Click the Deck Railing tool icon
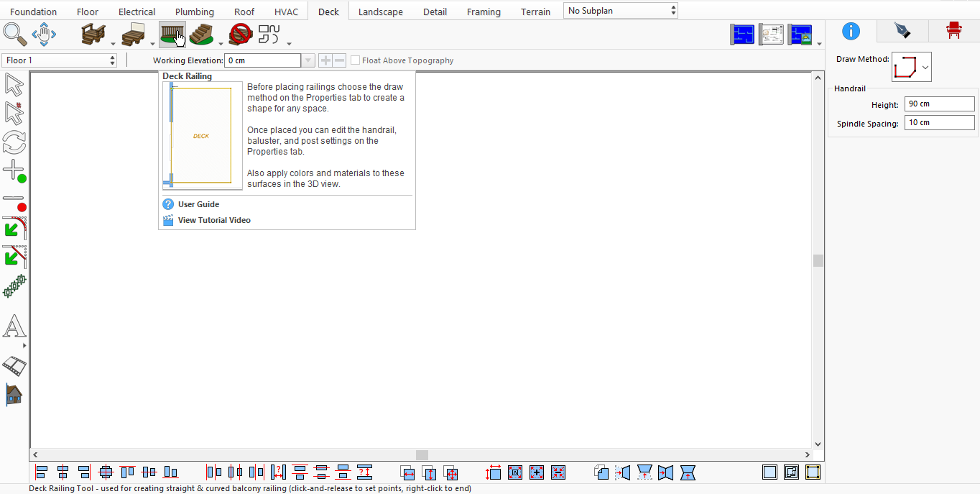Screen dimensions: 980x494 pyautogui.click(x=172, y=34)
